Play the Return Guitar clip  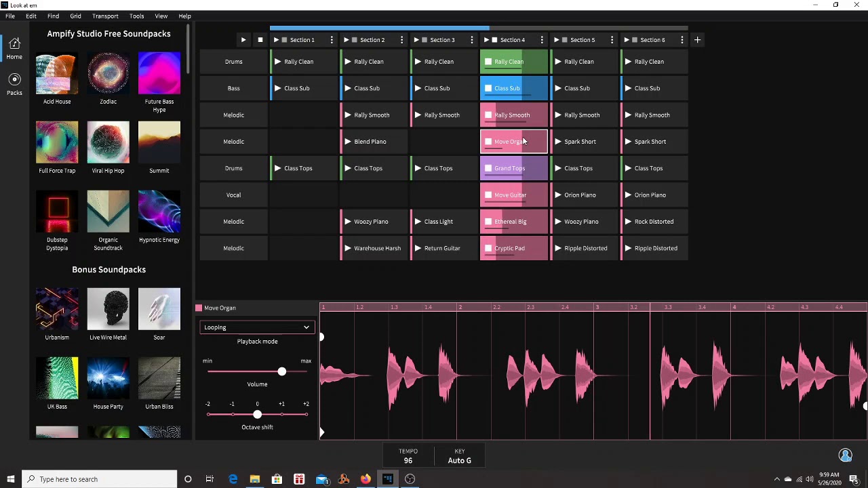pyautogui.click(x=418, y=248)
